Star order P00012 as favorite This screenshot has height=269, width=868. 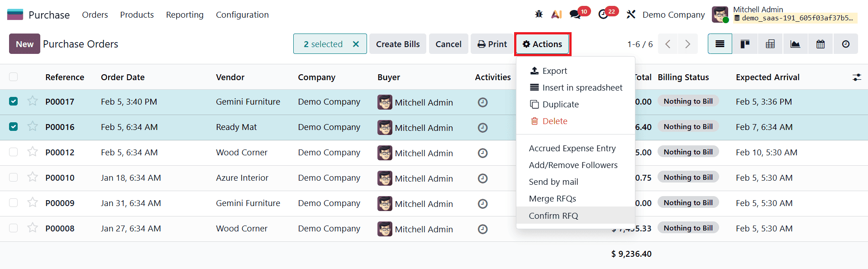coord(32,152)
